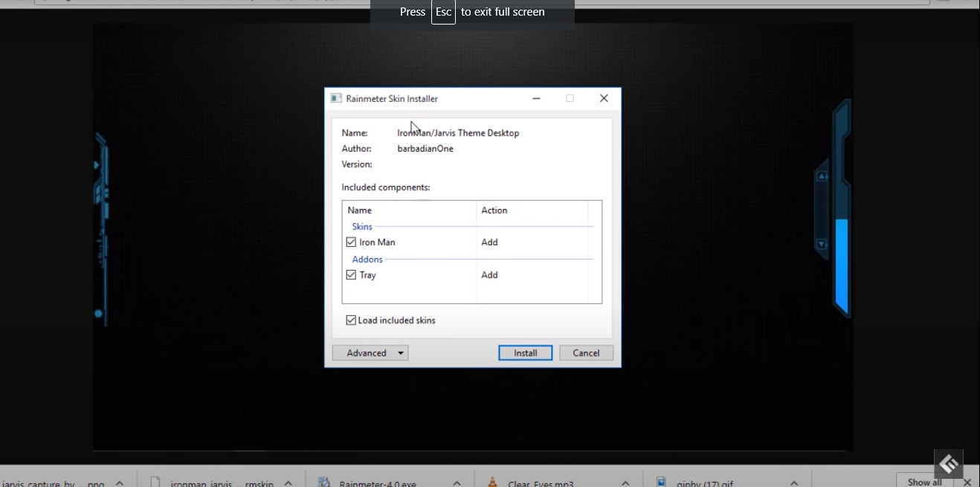Click the Add action for Iron Man

point(489,242)
